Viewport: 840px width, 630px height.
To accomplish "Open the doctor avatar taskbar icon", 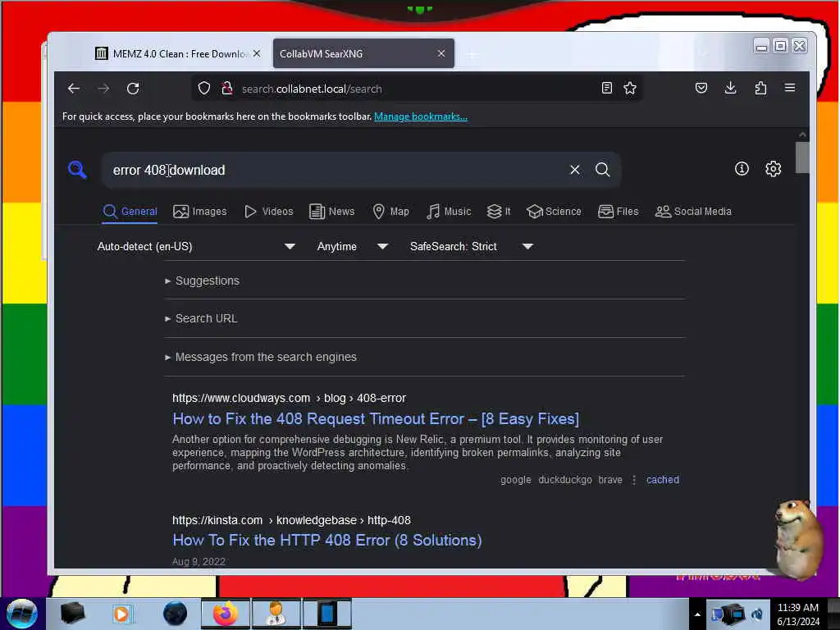I will point(276,614).
